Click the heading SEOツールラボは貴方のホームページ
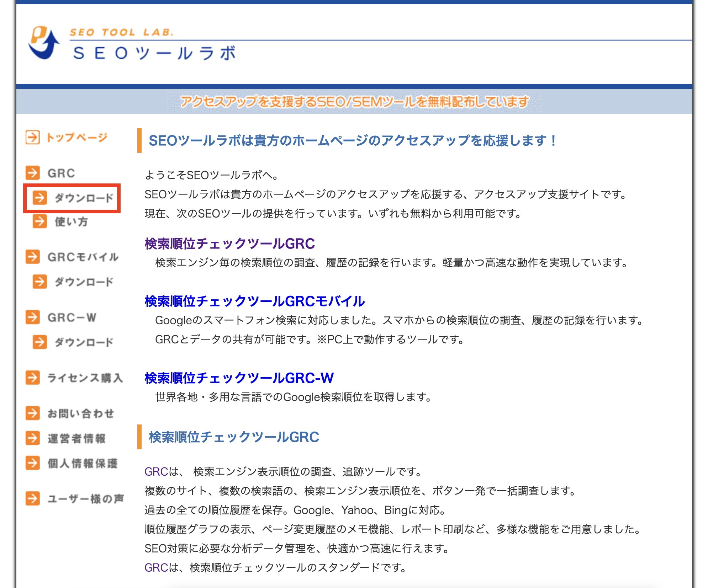708x588 pixels. 353,140
